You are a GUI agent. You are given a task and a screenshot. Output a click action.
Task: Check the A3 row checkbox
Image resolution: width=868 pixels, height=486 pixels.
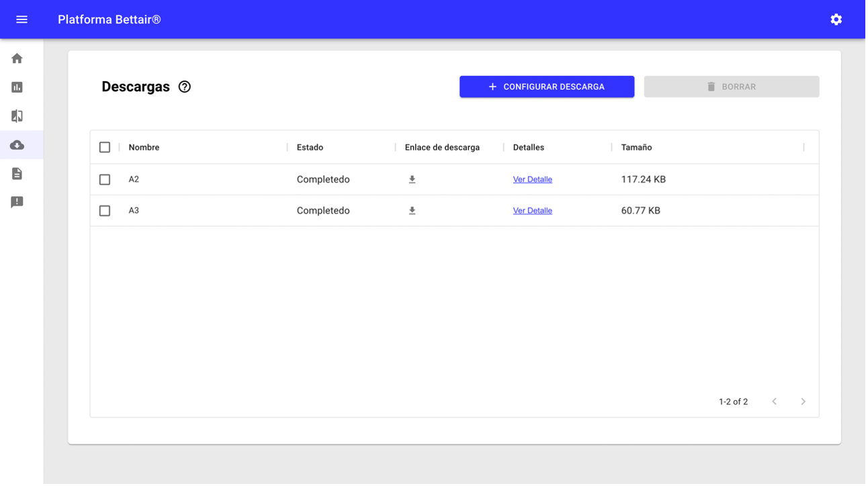click(x=105, y=211)
